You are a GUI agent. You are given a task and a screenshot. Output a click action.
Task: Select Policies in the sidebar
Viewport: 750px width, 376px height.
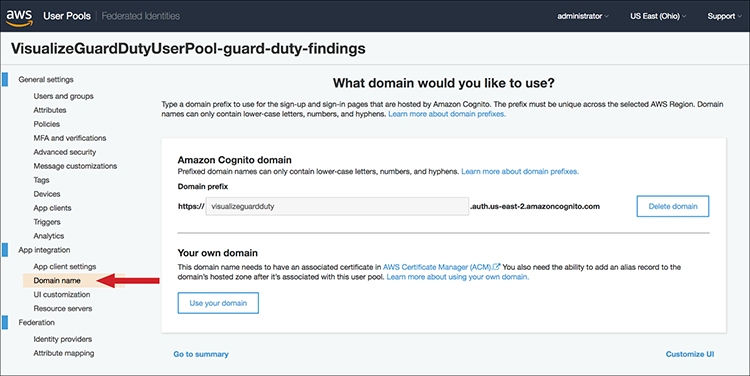46,124
